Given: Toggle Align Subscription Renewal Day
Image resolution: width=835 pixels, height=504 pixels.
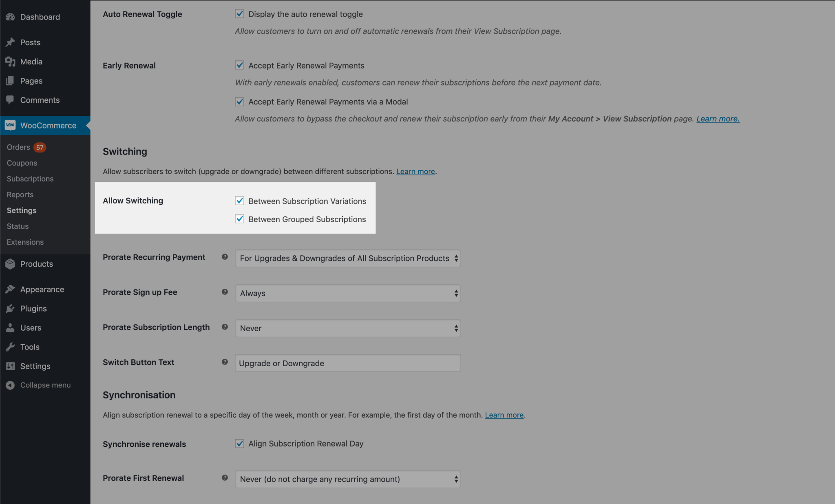Looking at the screenshot, I should (239, 443).
